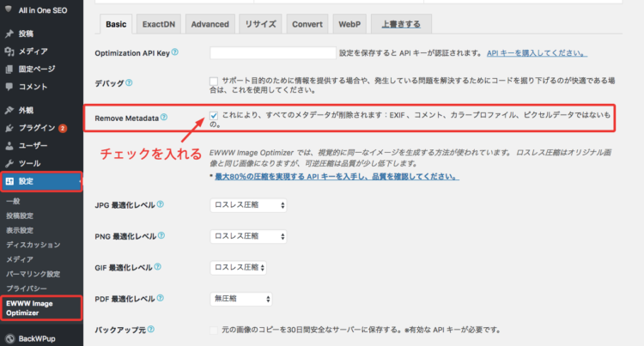The width and height of the screenshot is (644, 346).
Task: Open the プラグイン menu with plug icon
Action: point(36,128)
